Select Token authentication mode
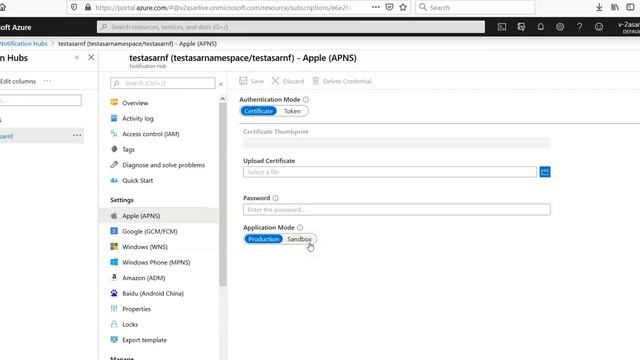Screen dimensions: 640x360 pyautogui.click(x=292, y=111)
